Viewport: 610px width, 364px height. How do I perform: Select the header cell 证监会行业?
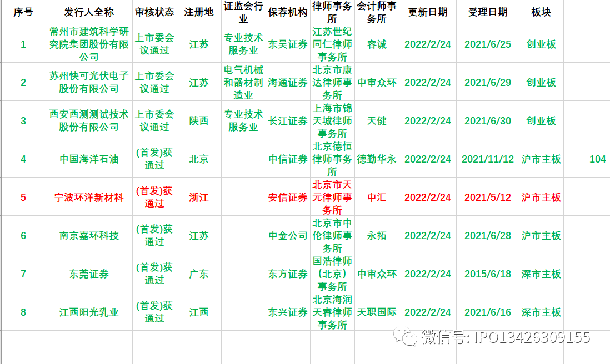[243, 12]
